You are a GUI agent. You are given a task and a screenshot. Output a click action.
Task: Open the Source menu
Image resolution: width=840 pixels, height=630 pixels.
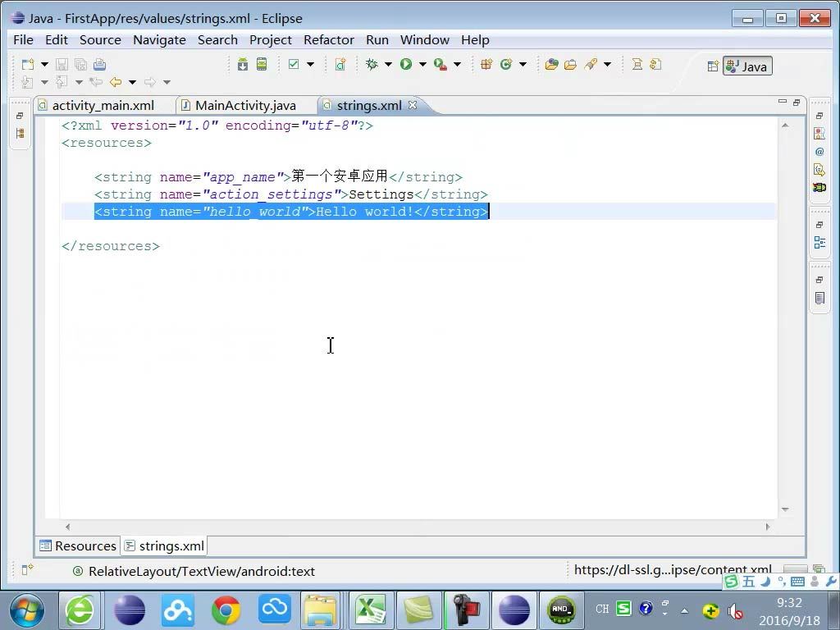100,40
